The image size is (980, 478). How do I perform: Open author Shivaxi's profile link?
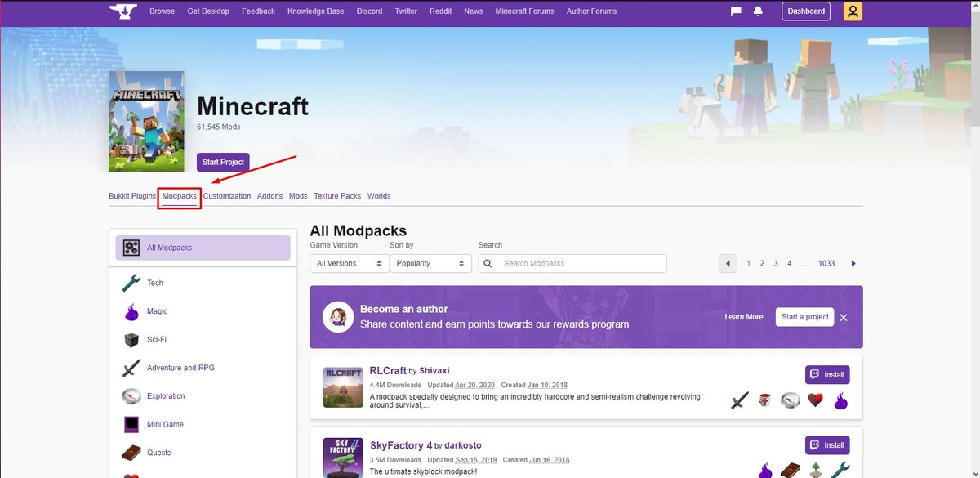point(434,371)
